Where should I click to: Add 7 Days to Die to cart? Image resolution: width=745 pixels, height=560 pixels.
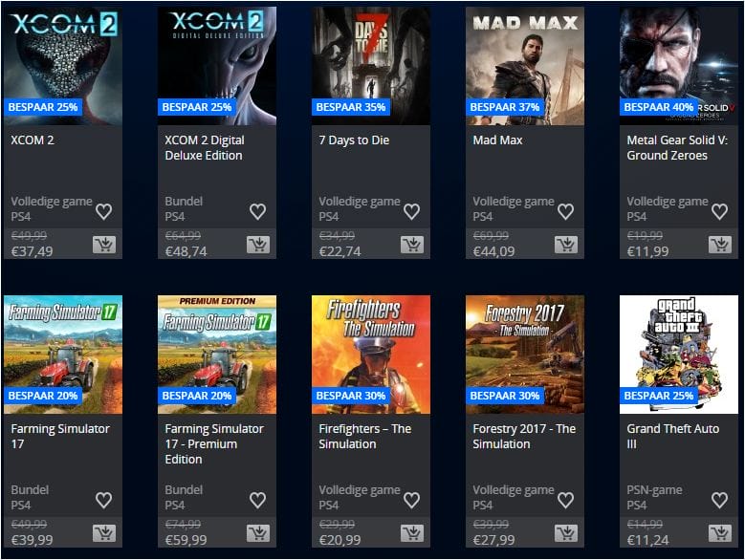point(412,245)
